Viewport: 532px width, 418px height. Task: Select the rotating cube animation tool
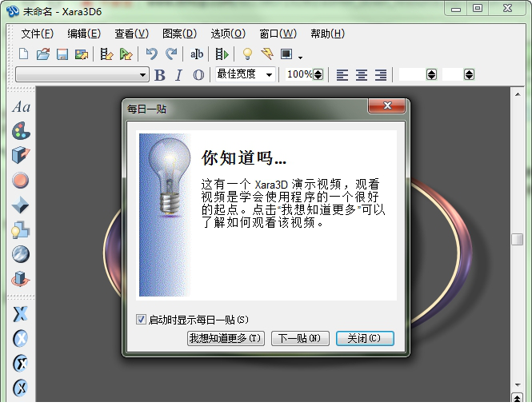[20, 279]
